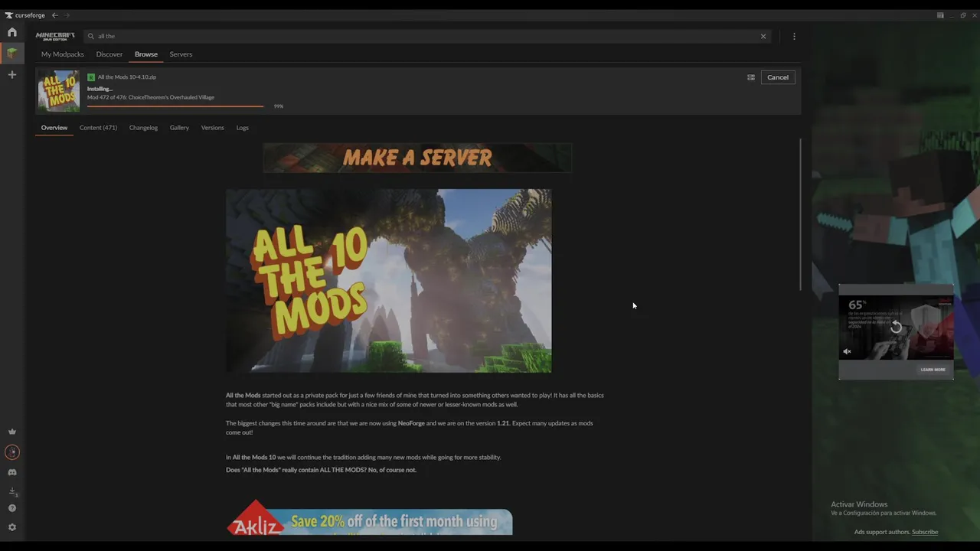Image resolution: width=980 pixels, height=551 pixels.
Task: Select the Browse tab
Action: 146,54
